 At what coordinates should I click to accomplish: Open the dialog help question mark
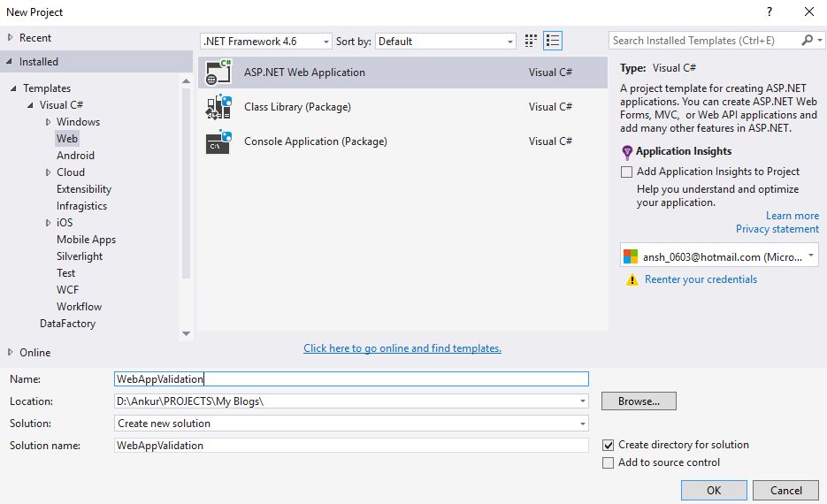click(x=770, y=11)
